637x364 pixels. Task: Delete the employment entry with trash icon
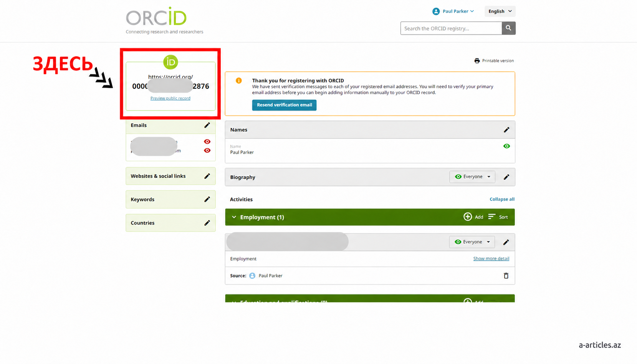[x=506, y=276]
